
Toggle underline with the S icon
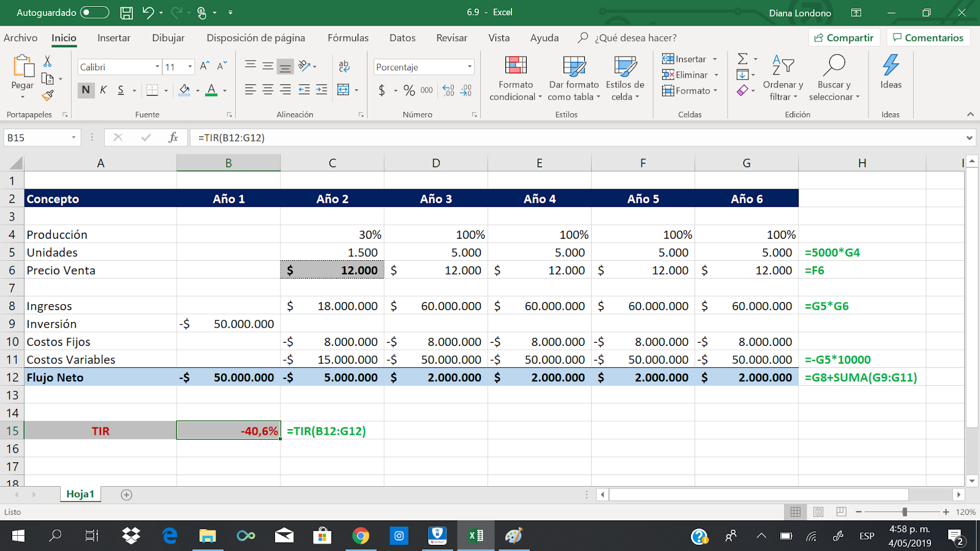(121, 89)
